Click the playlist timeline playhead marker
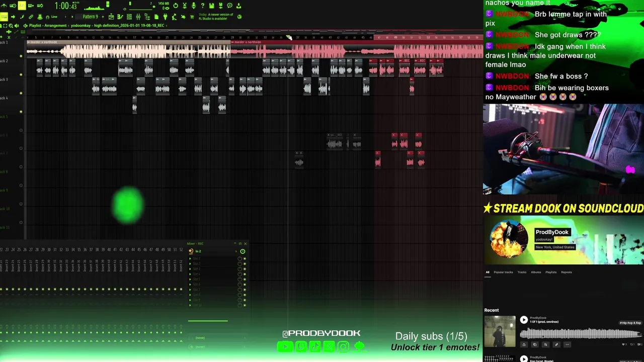 point(289,37)
